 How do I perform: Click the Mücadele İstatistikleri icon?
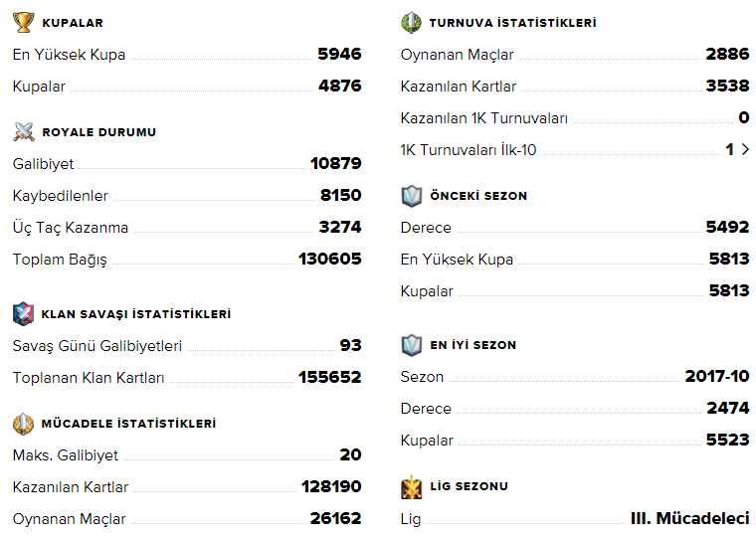tap(24, 423)
